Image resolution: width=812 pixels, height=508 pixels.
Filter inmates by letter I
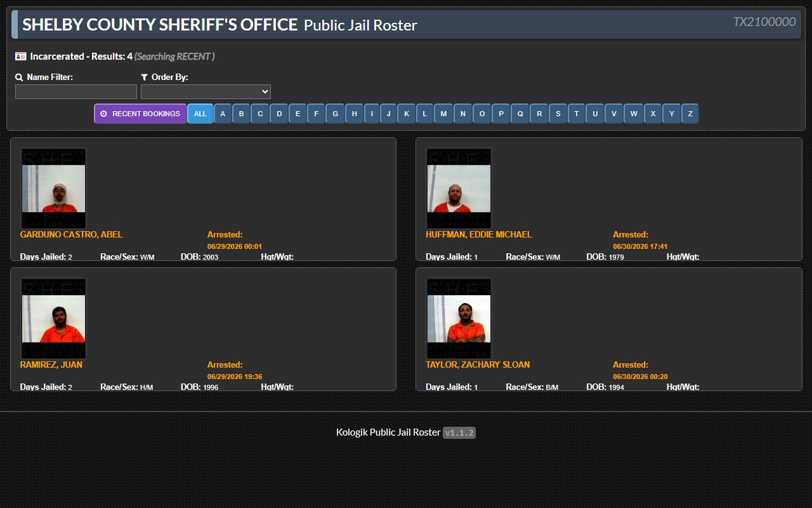pos(372,114)
